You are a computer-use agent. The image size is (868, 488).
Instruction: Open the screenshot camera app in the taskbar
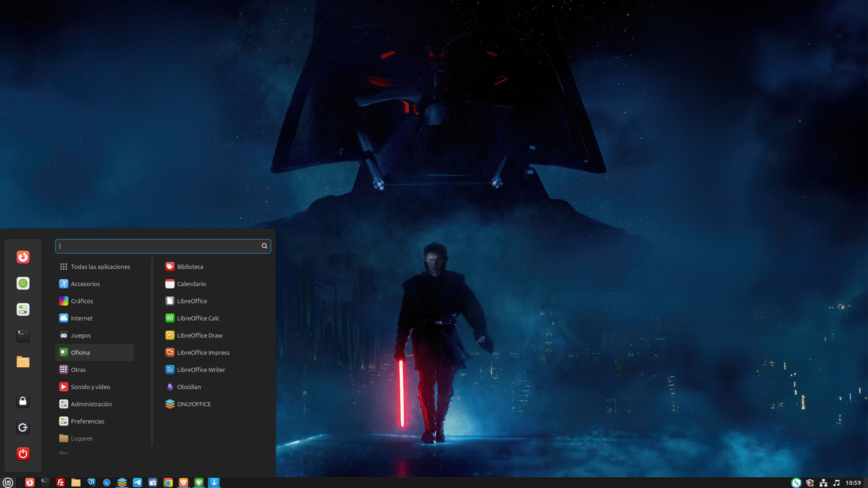(x=153, y=483)
